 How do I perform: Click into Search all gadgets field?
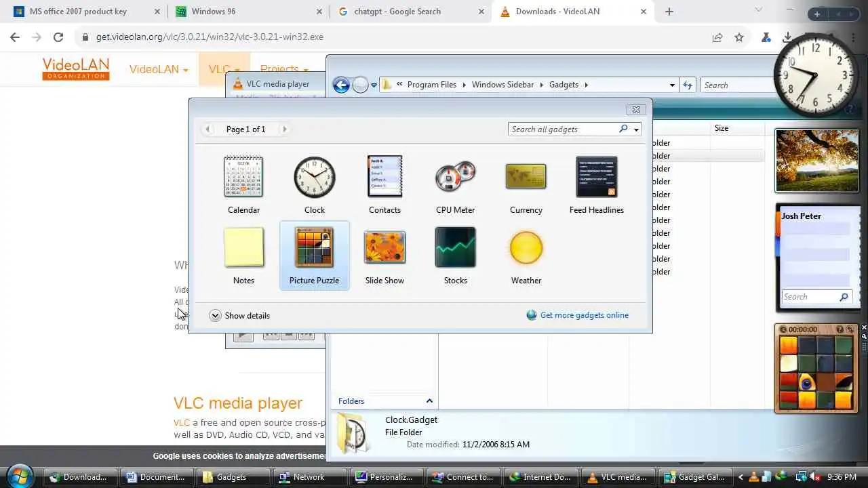pos(561,129)
